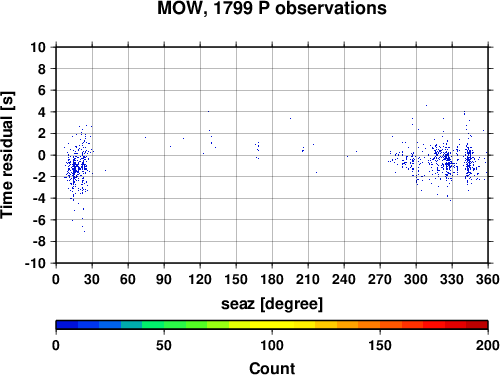Viewport: 500px width, 375px height.
Task: Click the colorbar tick label 50
Action: point(164,345)
